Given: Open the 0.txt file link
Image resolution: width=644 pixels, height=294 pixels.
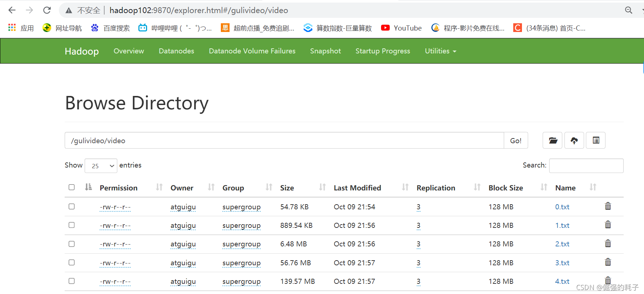Looking at the screenshot, I should [x=562, y=207].
